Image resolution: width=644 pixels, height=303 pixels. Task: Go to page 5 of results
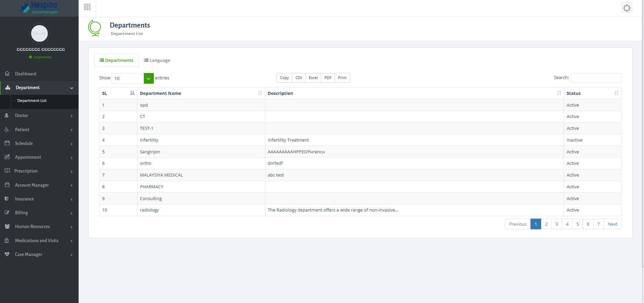(x=577, y=224)
